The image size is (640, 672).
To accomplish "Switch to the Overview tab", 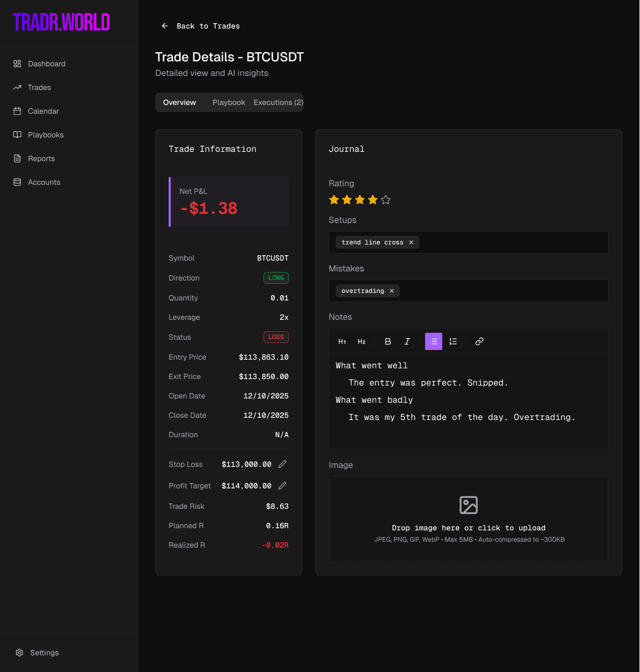I will pyautogui.click(x=180, y=102).
